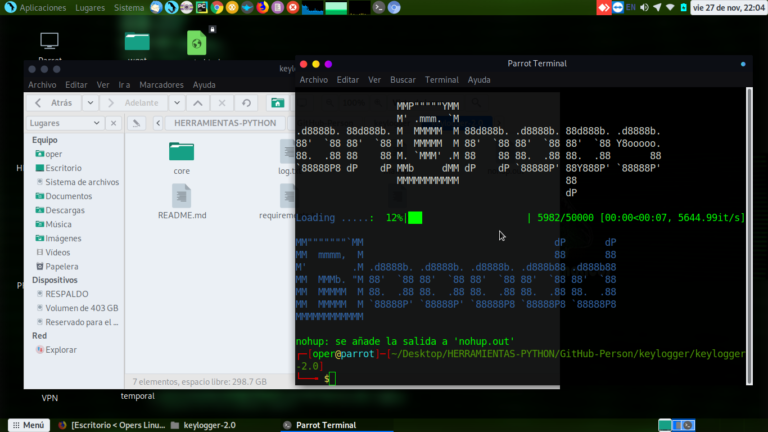Select HERRAMIENTAS-PYTHON path breadcrumb
Image resolution: width=768 pixels, height=432 pixels.
tap(224, 123)
